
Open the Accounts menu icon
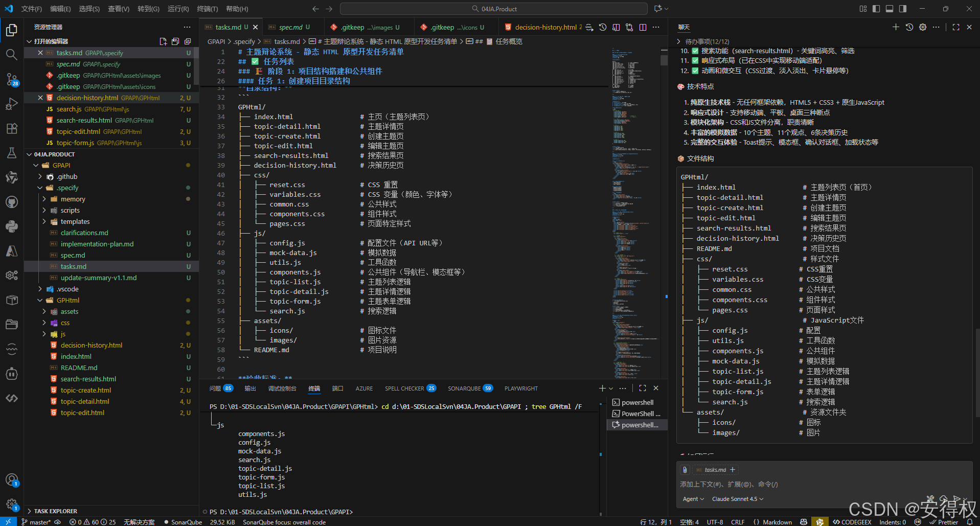coord(11,480)
